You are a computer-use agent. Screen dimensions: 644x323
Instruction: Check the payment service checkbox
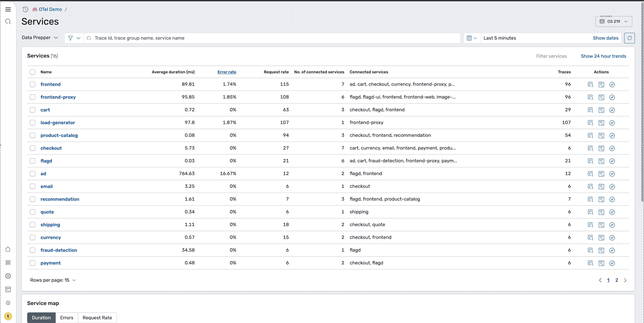pyautogui.click(x=33, y=263)
